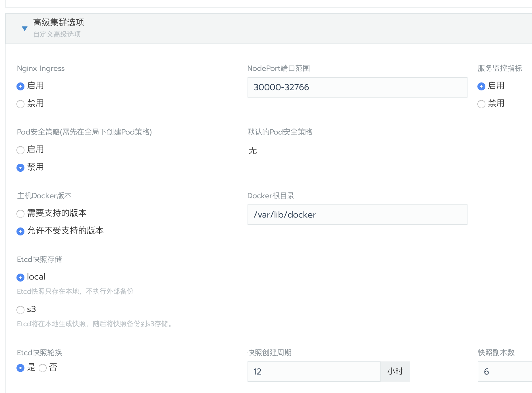532x393 pixels.
Task: Click the 高级集群选项 header title
Action: [59, 22]
